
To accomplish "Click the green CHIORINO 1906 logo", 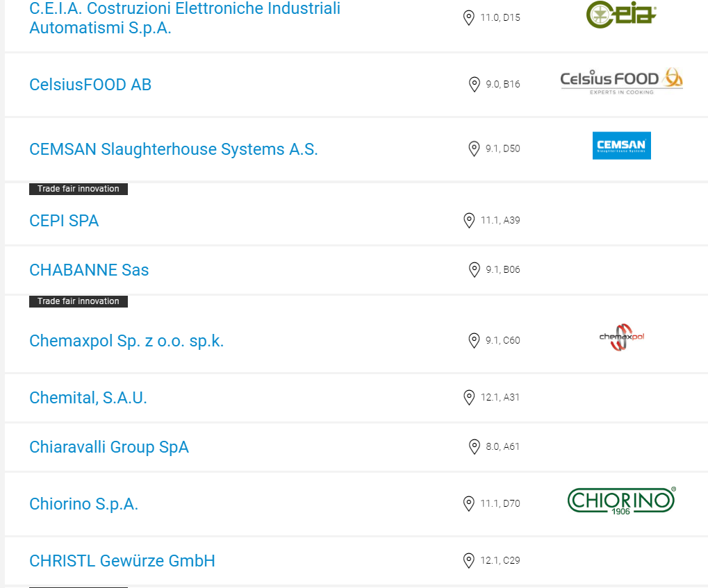I will (x=622, y=501).
